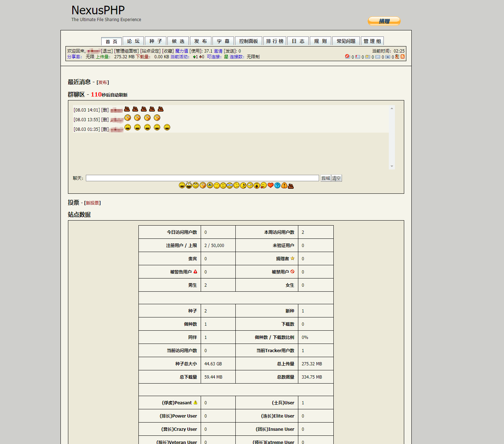Insert the sunglasses smiley emoticon

(x=230, y=185)
